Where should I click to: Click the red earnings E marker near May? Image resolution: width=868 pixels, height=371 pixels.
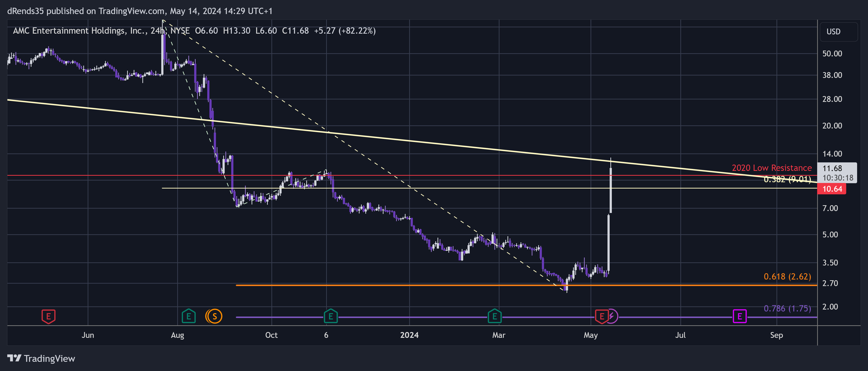click(x=601, y=316)
